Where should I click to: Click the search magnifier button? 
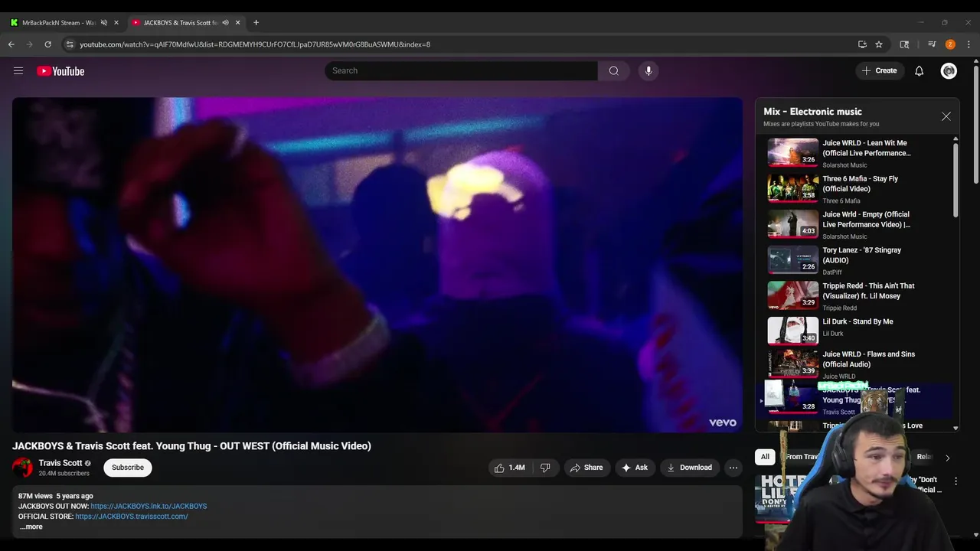[x=613, y=70]
